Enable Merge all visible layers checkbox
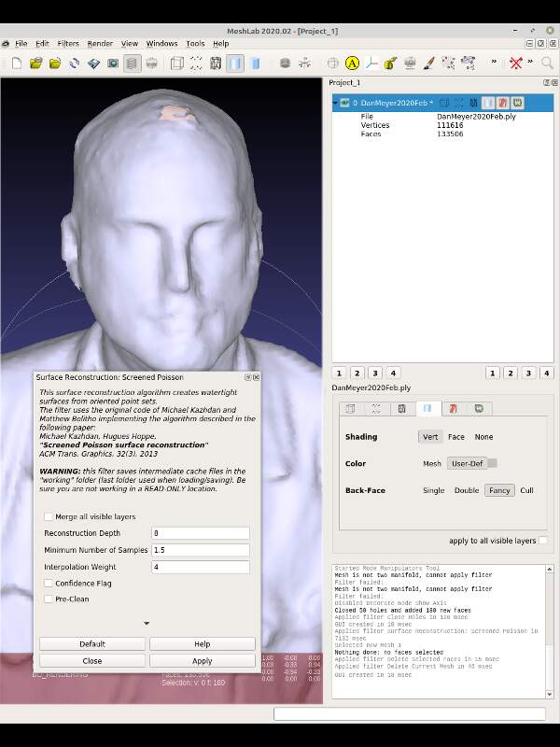560x747 pixels. pyautogui.click(x=49, y=516)
